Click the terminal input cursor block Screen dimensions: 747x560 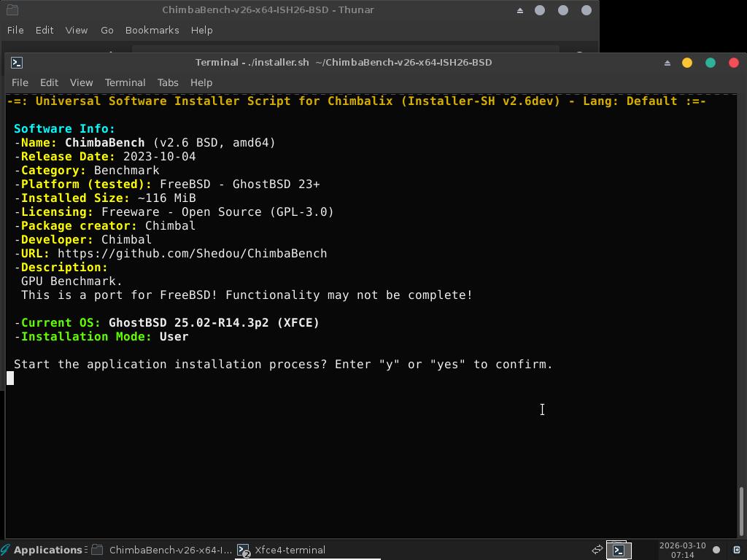click(x=10, y=378)
